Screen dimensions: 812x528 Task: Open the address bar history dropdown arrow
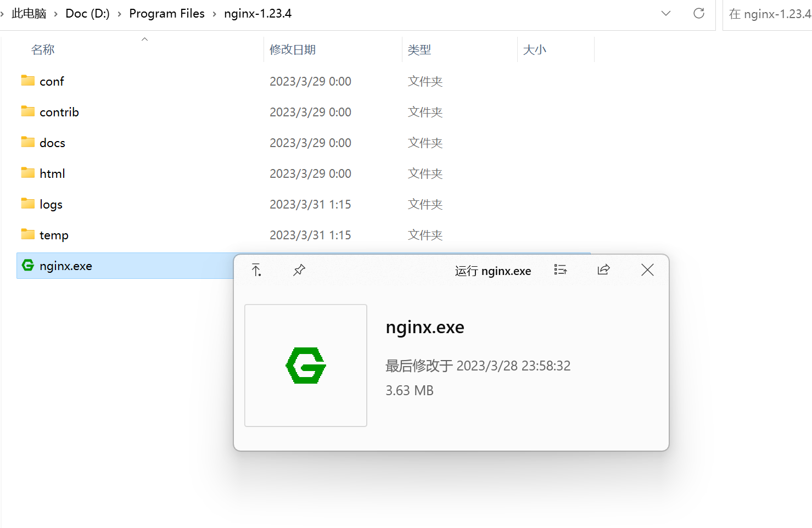click(665, 14)
